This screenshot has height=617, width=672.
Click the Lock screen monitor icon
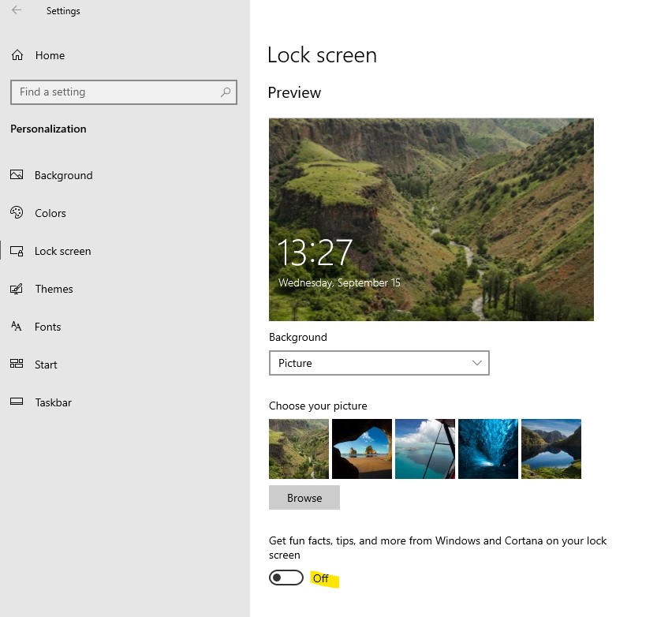[x=17, y=251]
